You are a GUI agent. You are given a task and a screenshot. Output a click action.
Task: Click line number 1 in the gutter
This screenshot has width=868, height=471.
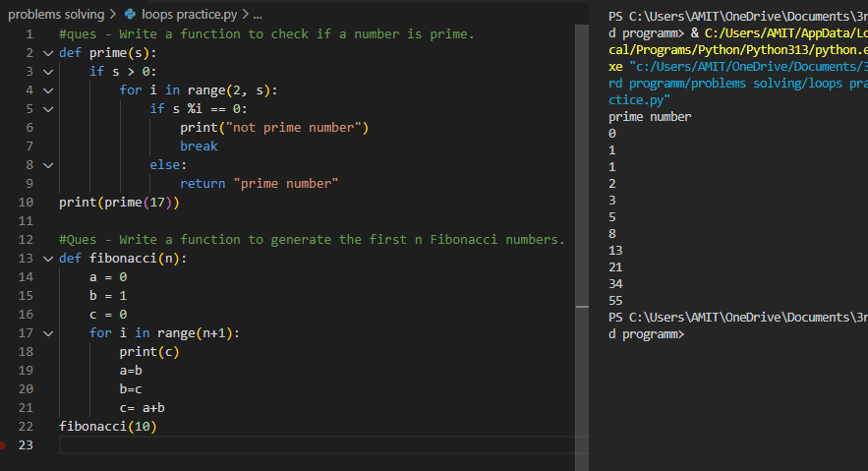(29, 34)
